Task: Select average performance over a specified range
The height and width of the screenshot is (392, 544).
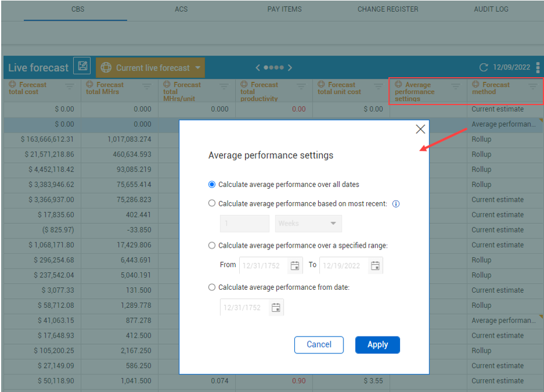Action: click(x=212, y=246)
